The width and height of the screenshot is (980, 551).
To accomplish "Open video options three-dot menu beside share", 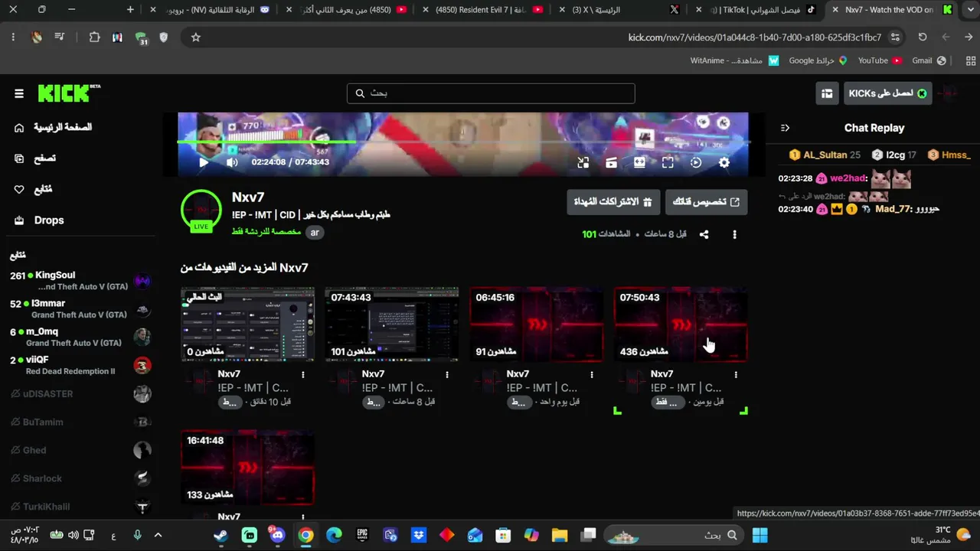I will click(734, 234).
